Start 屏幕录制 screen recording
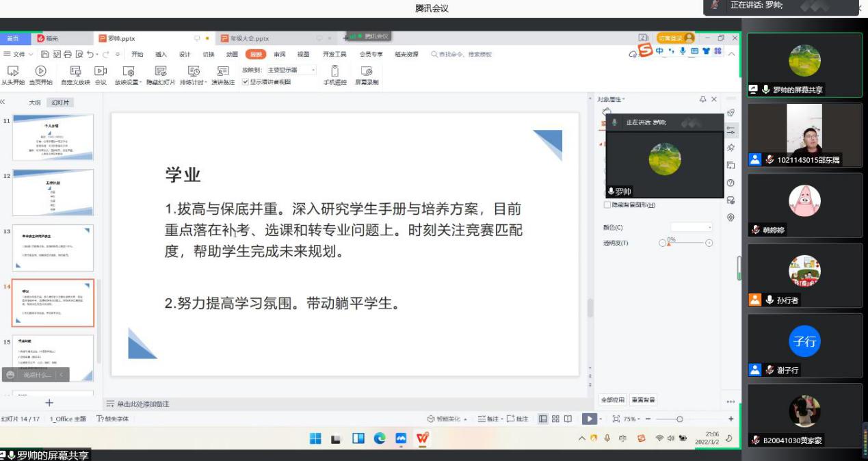868x461 pixels. coord(366,71)
